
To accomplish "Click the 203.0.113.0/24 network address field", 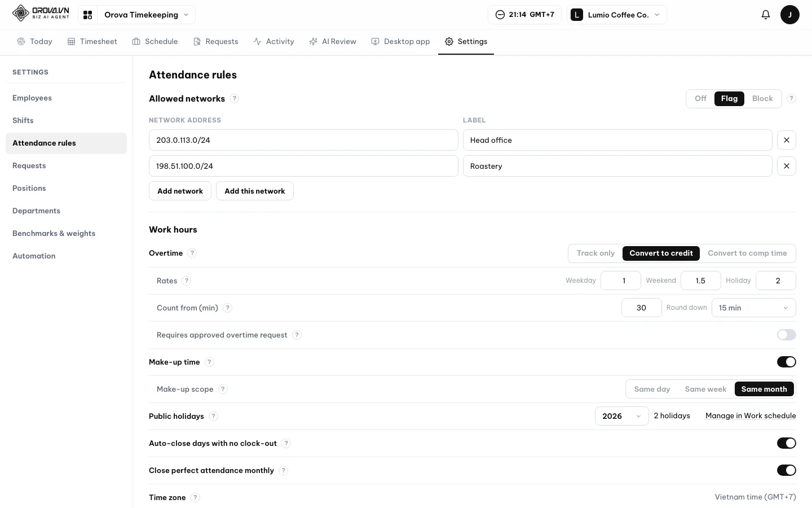I will [x=303, y=140].
